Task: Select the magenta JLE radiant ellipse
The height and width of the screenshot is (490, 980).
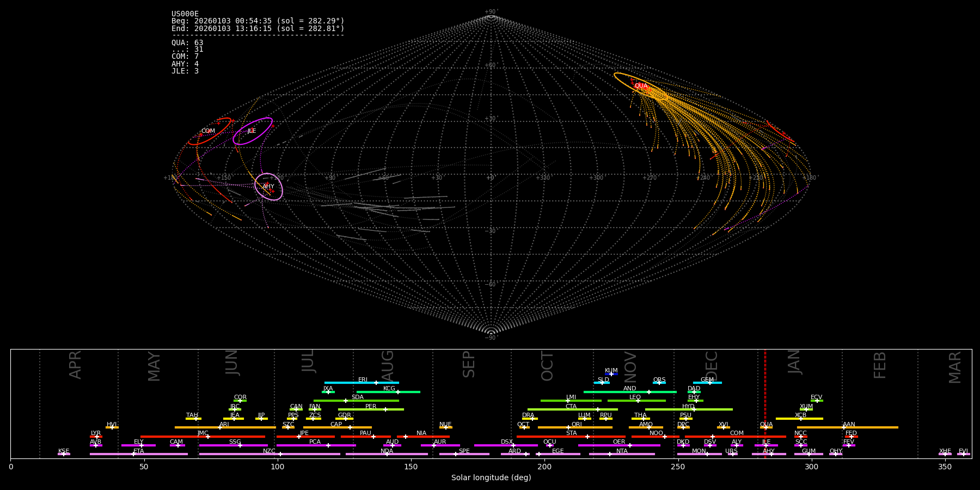Action: click(252, 131)
